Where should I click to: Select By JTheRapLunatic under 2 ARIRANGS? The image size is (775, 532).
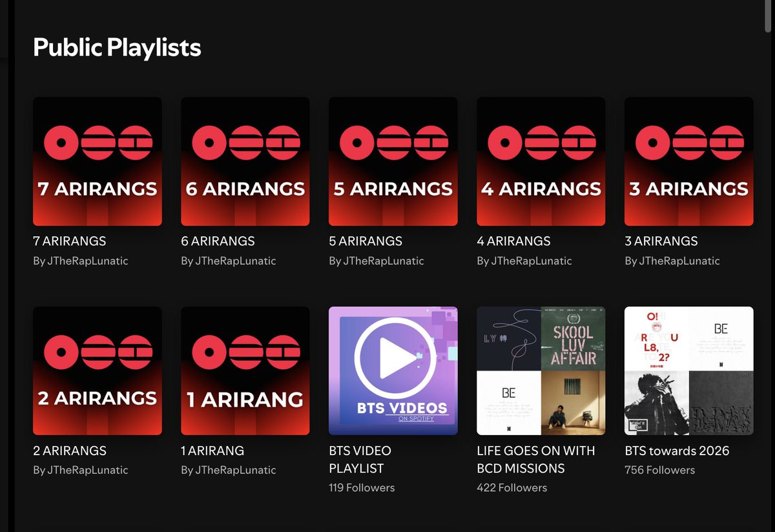pos(81,470)
